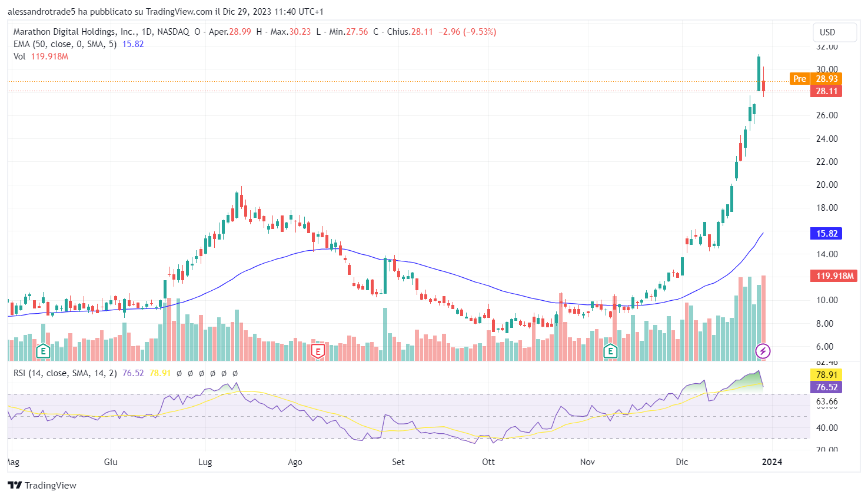Click the Lug label on the time axis
The width and height of the screenshot is (868, 498).
coord(205,462)
